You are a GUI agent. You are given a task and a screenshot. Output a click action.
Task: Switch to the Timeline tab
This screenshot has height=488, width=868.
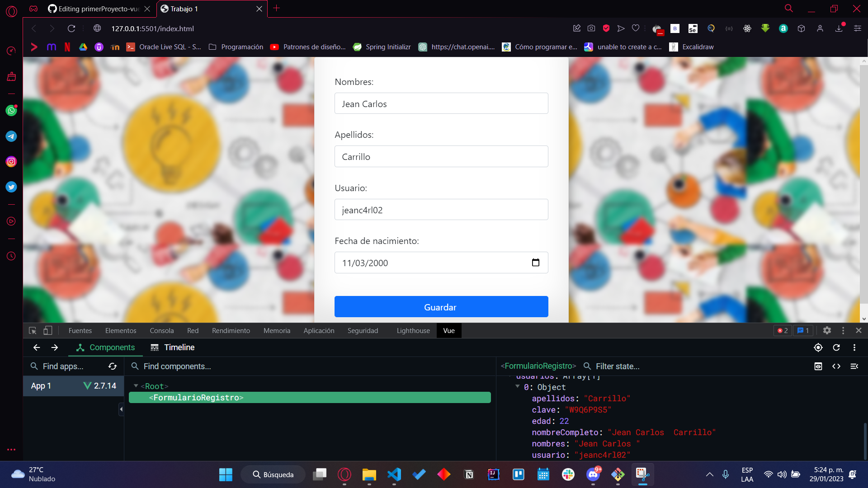172,347
